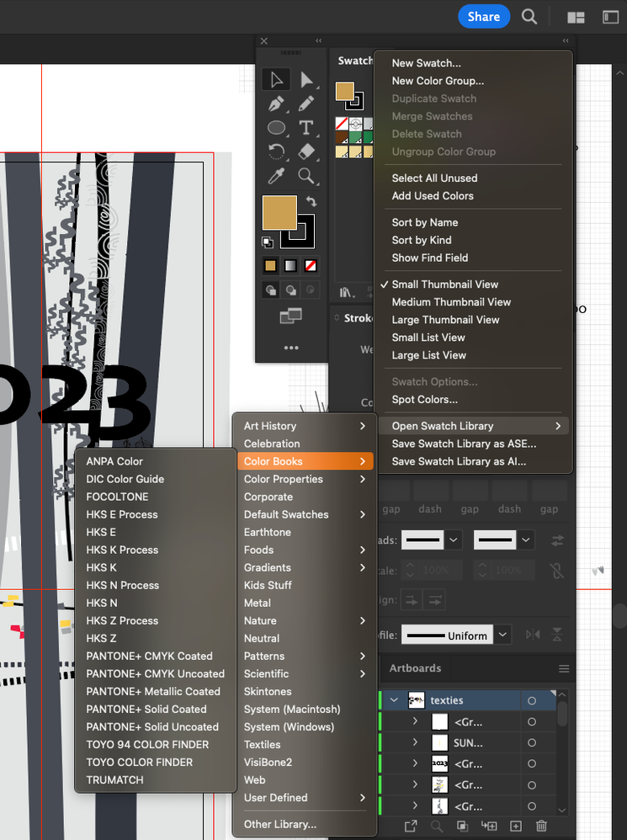Toggle target circle for texties layer
The image size is (627, 840).
[x=532, y=701]
